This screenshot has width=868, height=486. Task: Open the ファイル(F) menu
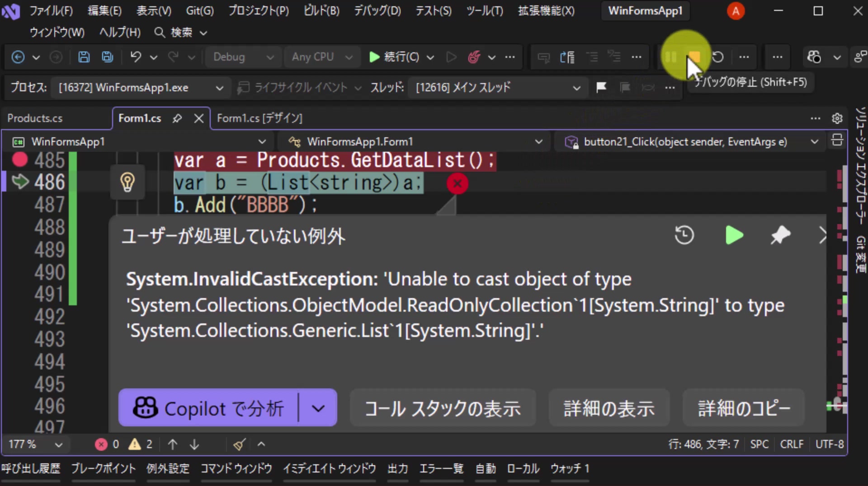51,10
